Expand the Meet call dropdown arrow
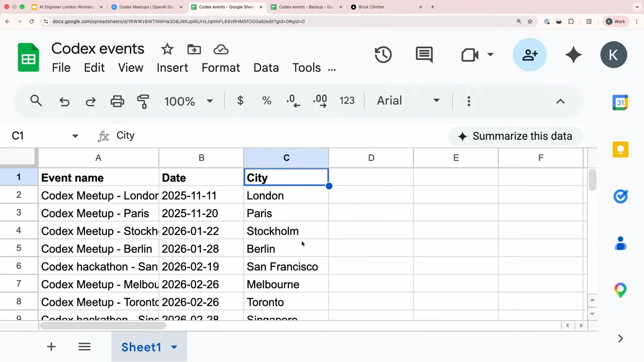The width and height of the screenshot is (644, 362). [x=490, y=55]
